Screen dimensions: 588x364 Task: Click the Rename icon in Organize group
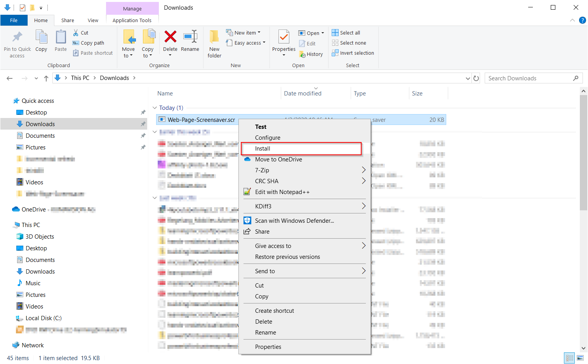click(190, 36)
